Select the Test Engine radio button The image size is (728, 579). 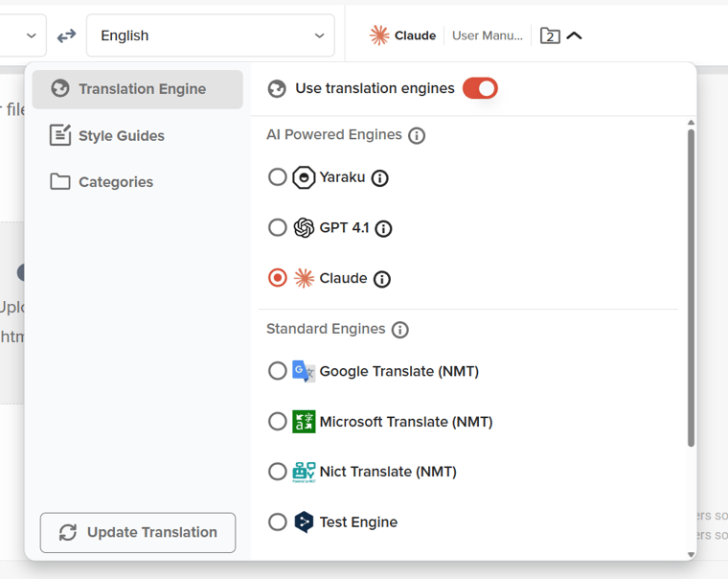tap(277, 521)
